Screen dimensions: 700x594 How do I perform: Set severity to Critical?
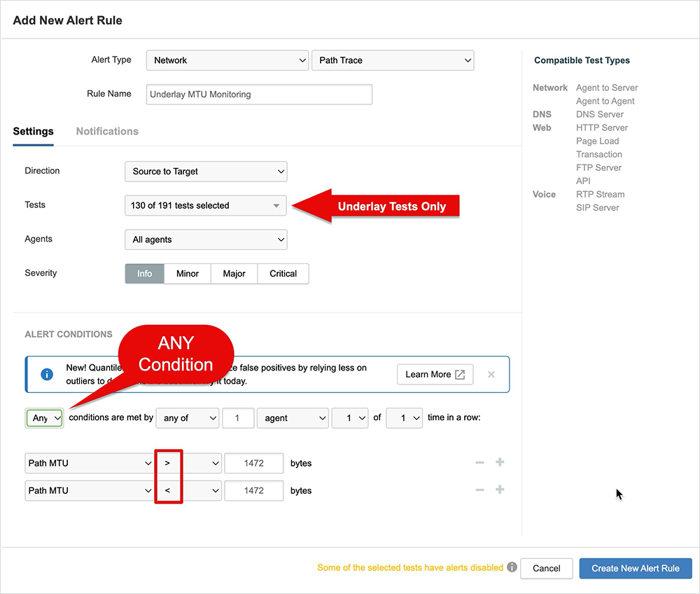tap(283, 274)
